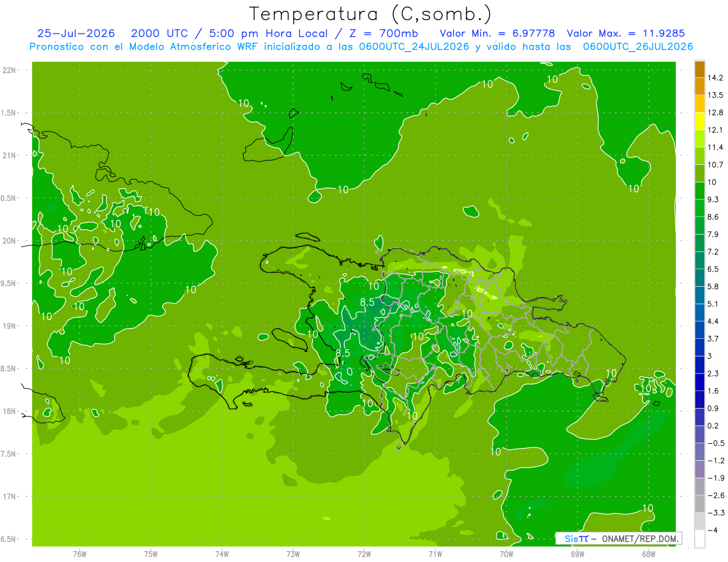Image resolution: width=728 pixels, height=562 pixels.
Task: Click the Sisπ ONAMET/REP.DOM. logo box
Action: coord(618,538)
